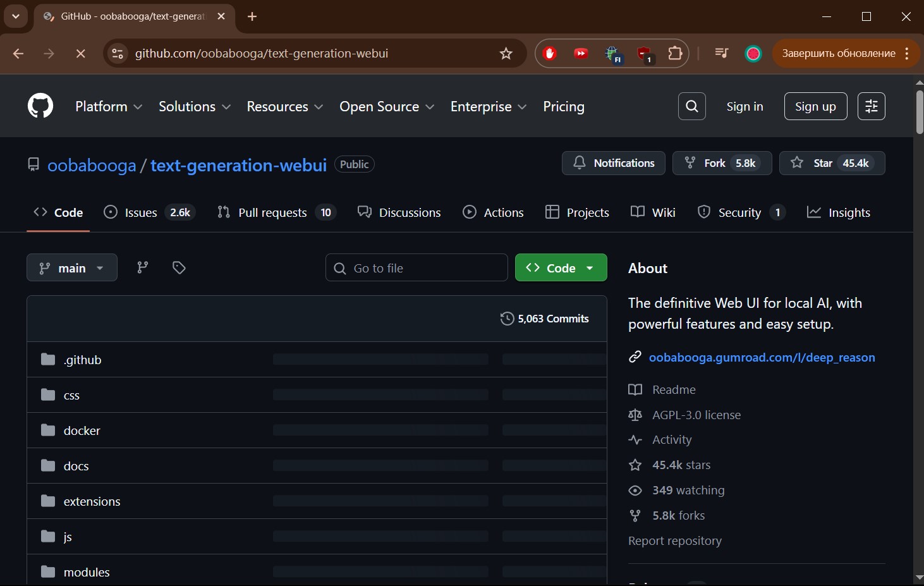Click the Sign up button
The height and width of the screenshot is (586, 924).
815,106
